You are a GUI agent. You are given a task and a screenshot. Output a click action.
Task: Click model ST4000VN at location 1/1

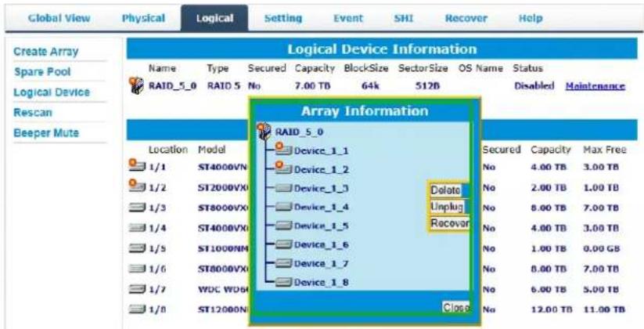(x=222, y=167)
